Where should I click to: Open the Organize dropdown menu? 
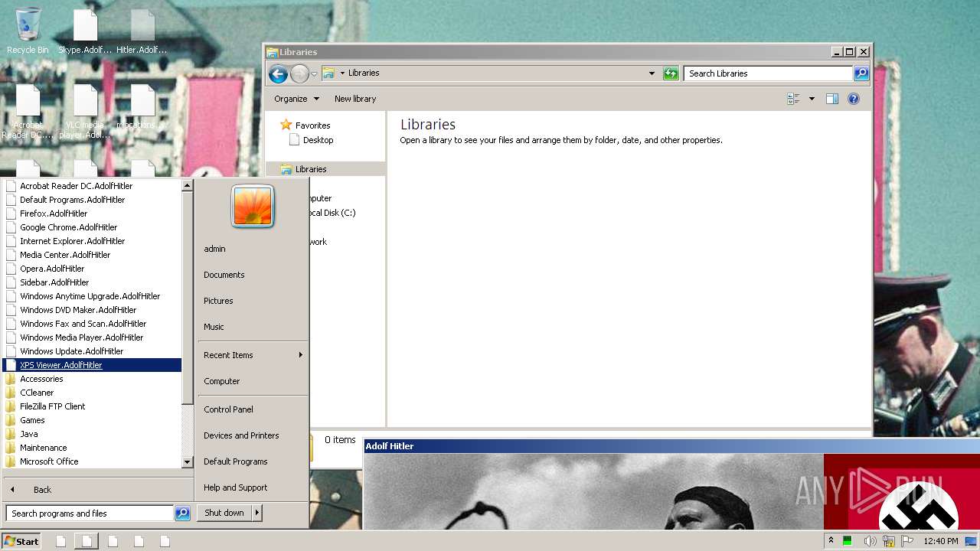coord(297,99)
